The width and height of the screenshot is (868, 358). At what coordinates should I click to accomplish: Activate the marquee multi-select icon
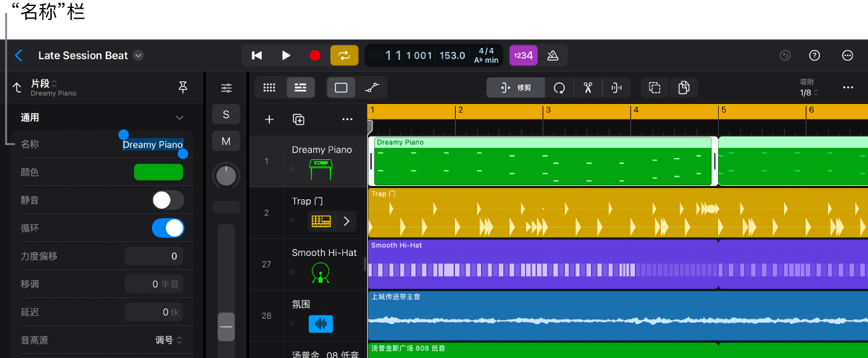point(655,87)
